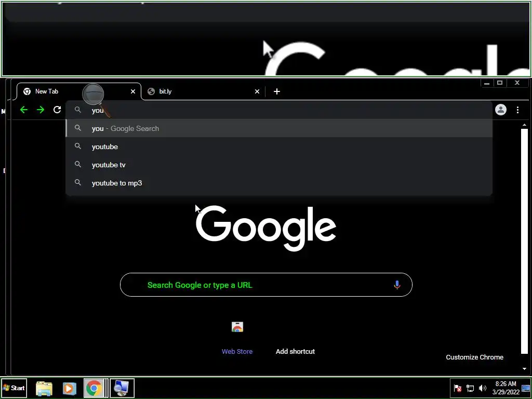Open the Chrome three-dot menu
The height and width of the screenshot is (399, 532).
coord(517,110)
